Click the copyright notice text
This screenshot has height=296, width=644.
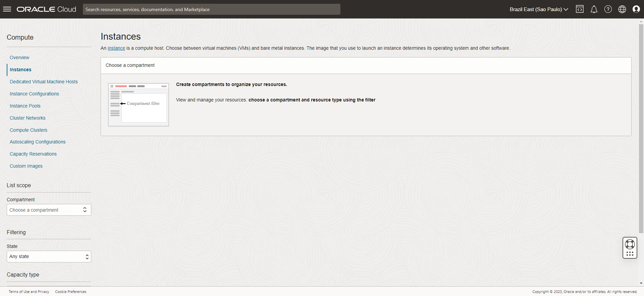(585, 292)
